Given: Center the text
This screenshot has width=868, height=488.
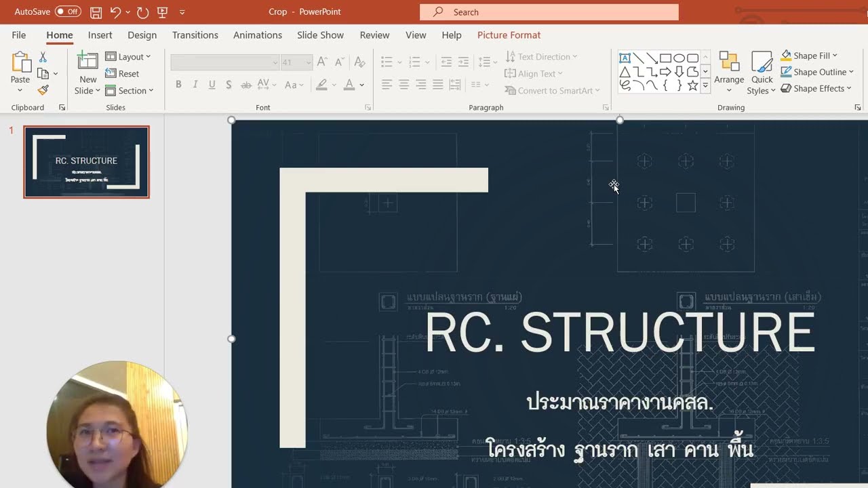Looking at the screenshot, I should (x=403, y=85).
